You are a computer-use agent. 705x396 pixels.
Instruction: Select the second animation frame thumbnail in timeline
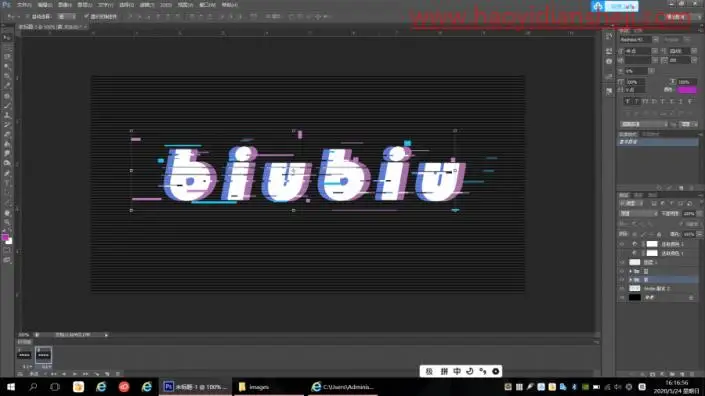pyautogui.click(x=44, y=355)
